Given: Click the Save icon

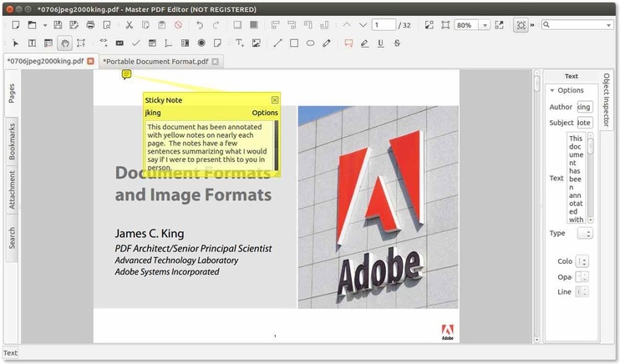Looking at the screenshot, I should 58,25.
